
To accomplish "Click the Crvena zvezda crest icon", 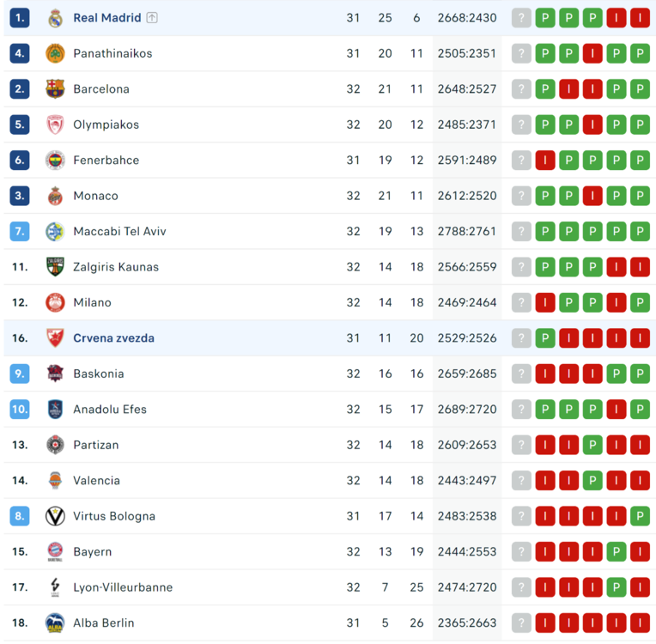I will click(x=55, y=338).
